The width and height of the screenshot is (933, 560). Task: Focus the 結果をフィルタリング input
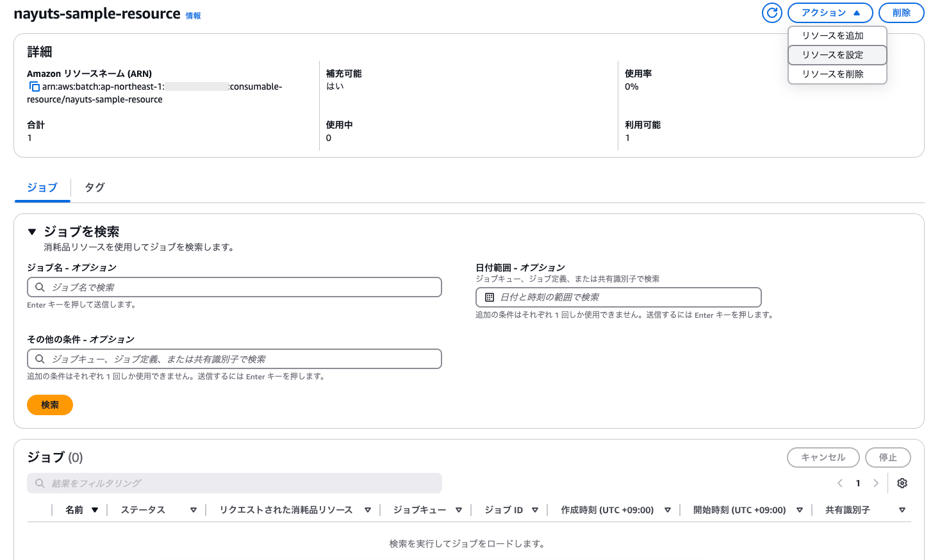[x=235, y=483]
